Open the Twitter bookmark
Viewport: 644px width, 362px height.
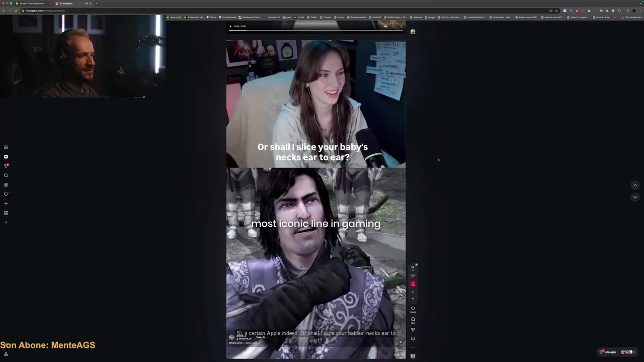click(x=312, y=17)
